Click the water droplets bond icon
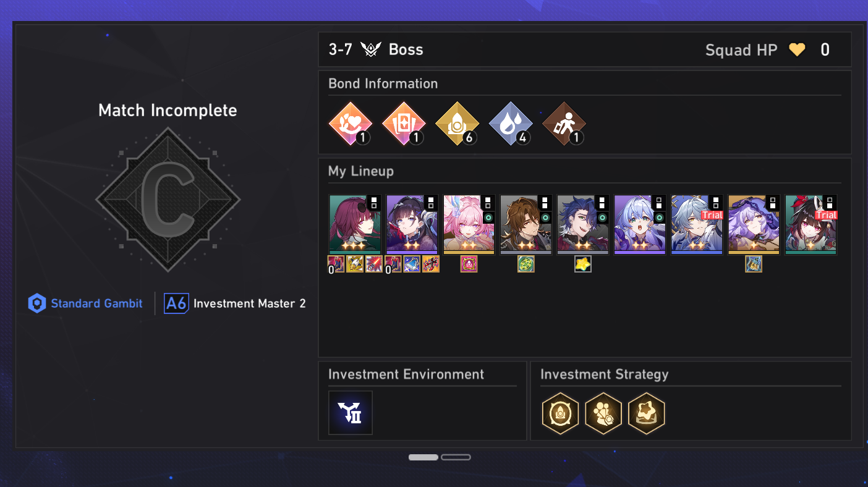 coord(510,124)
